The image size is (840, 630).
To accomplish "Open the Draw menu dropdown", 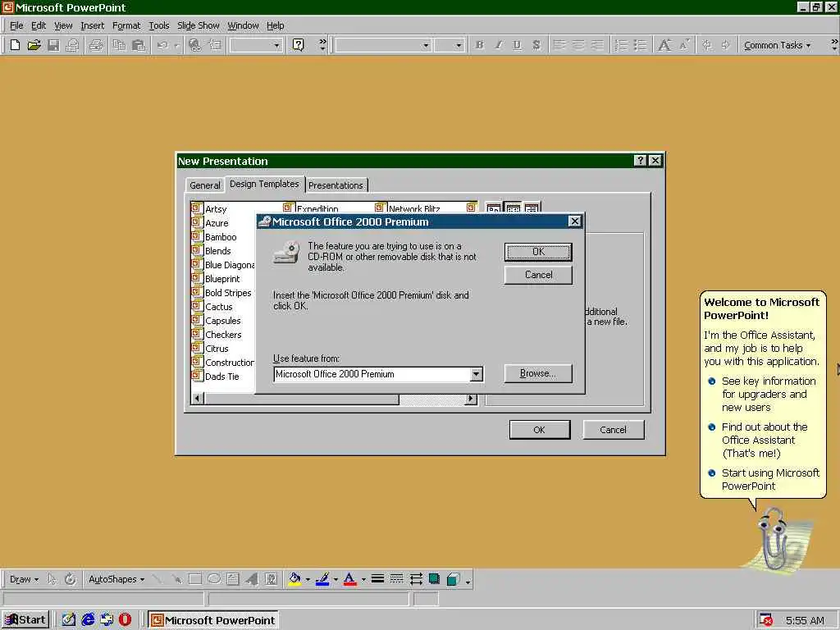I will pos(24,579).
